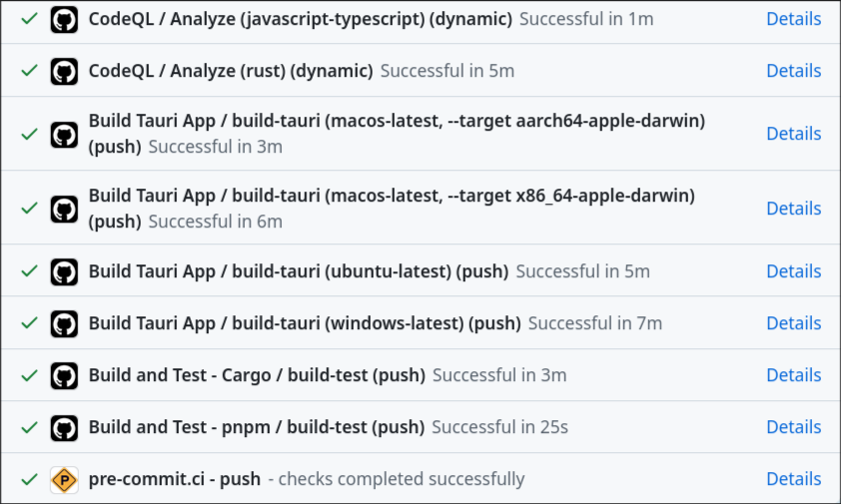Click GitHub icon for ubuntu-latest build
841x504 pixels.
tap(64, 271)
